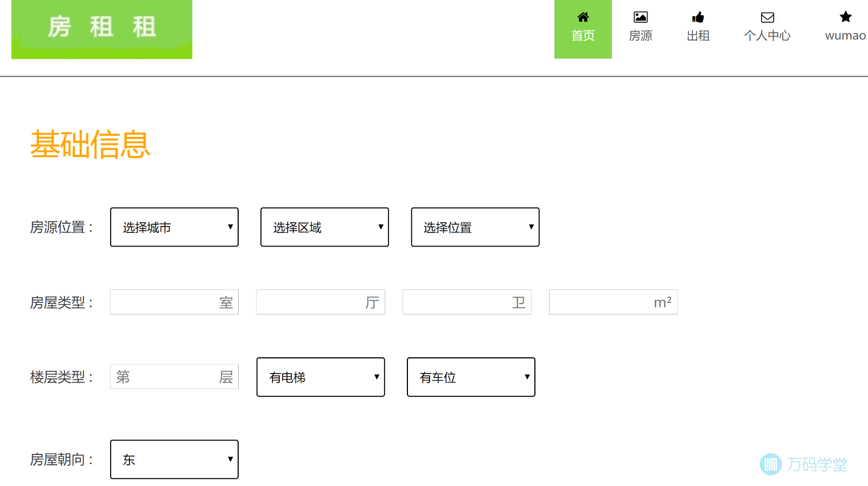Open the 个人中心 menu item
Image resolution: width=868 pixels, height=486 pixels.
tap(767, 36)
